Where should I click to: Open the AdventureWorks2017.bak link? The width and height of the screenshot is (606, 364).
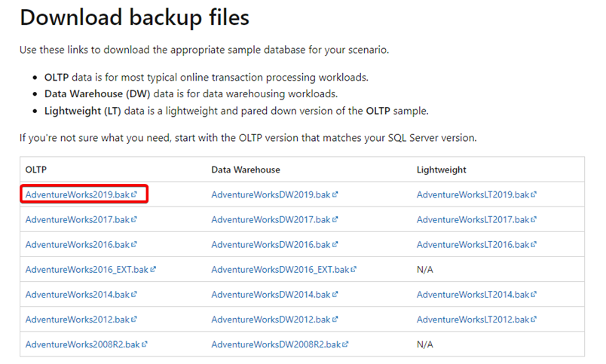78,219
